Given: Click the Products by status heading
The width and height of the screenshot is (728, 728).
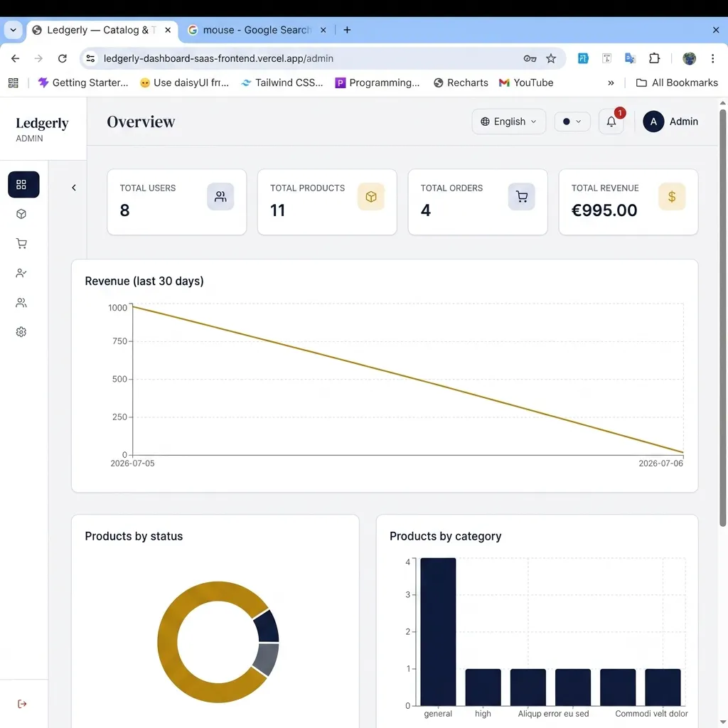Looking at the screenshot, I should click(134, 536).
